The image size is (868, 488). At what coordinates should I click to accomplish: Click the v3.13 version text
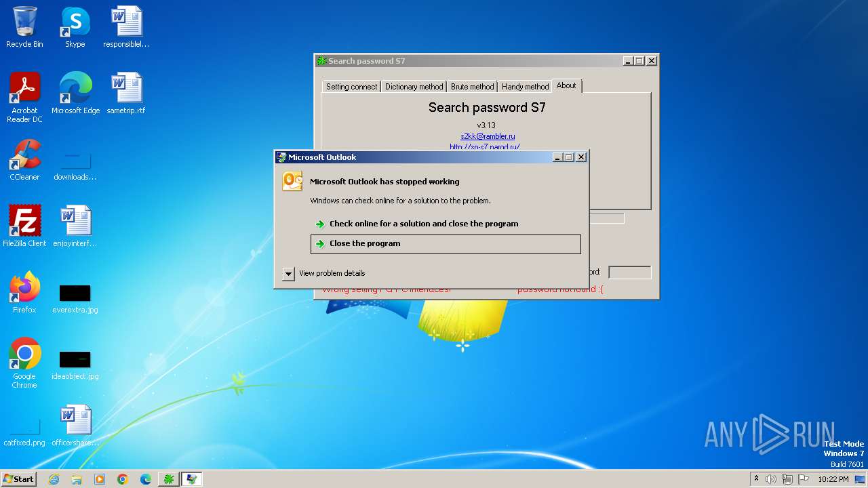(x=486, y=125)
